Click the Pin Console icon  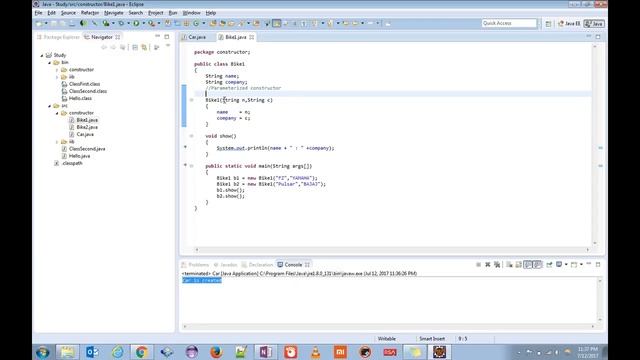[549, 265]
